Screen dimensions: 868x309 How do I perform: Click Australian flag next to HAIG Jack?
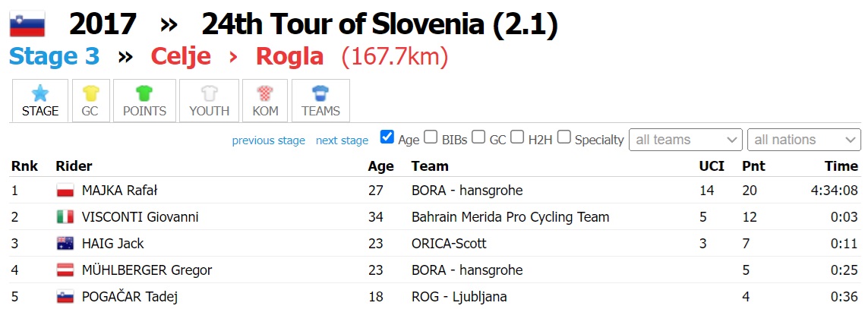65,244
